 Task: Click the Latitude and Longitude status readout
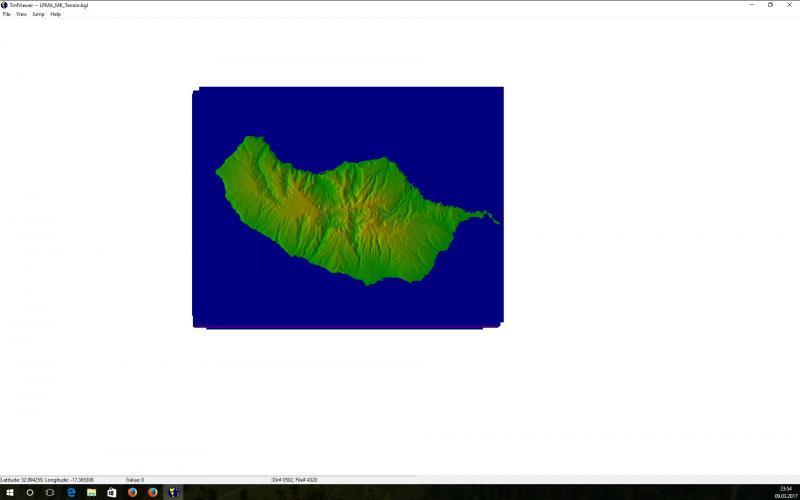click(x=47, y=480)
